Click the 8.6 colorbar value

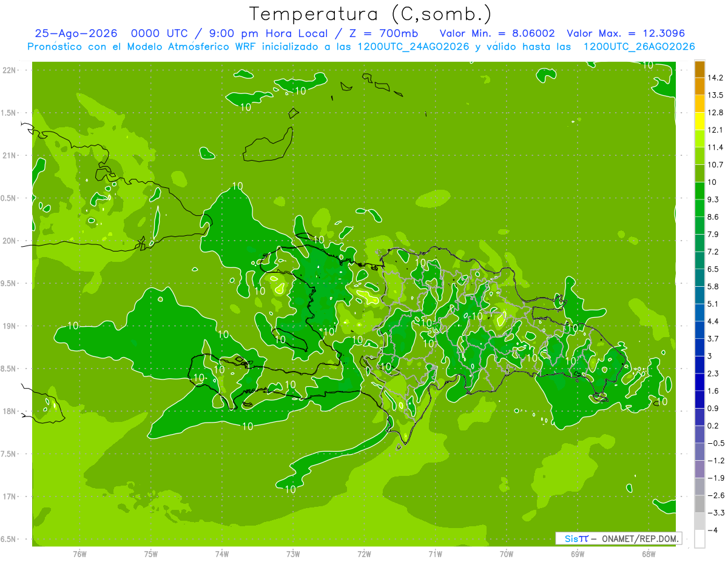tap(713, 217)
